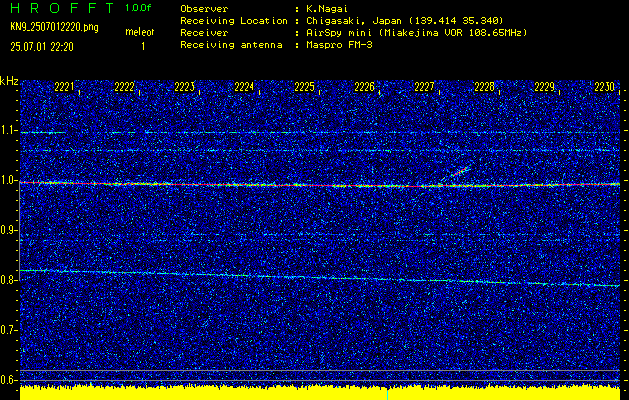Viewport: 629px width, 400px height.
Task: Click the 2226 time axis label
Action: click(x=365, y=87)
